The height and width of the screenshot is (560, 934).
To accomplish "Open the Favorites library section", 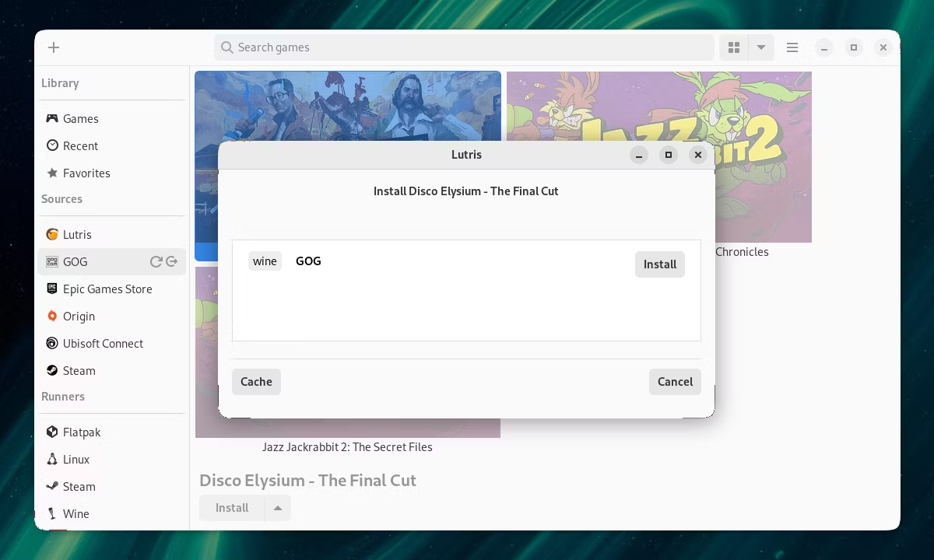I will tap(86, 173).
